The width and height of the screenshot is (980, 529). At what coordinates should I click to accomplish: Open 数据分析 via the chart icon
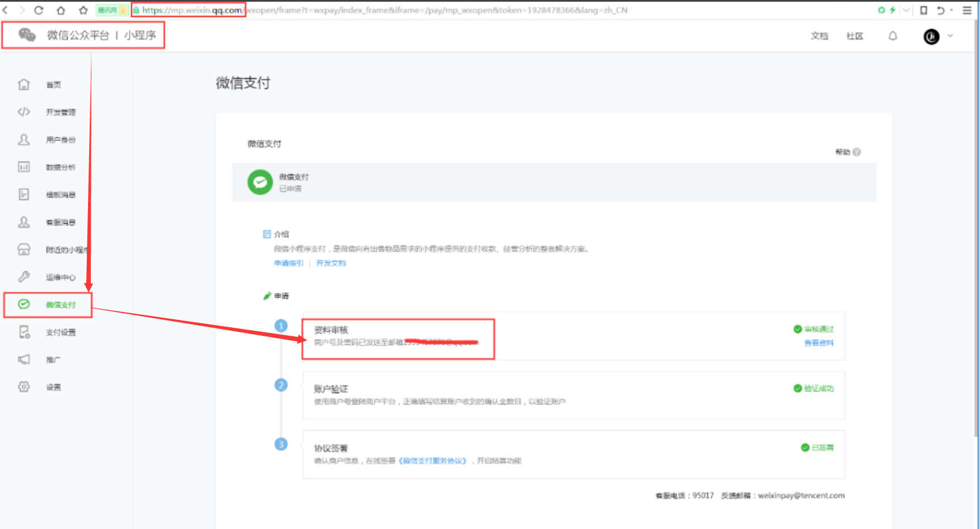24,166
